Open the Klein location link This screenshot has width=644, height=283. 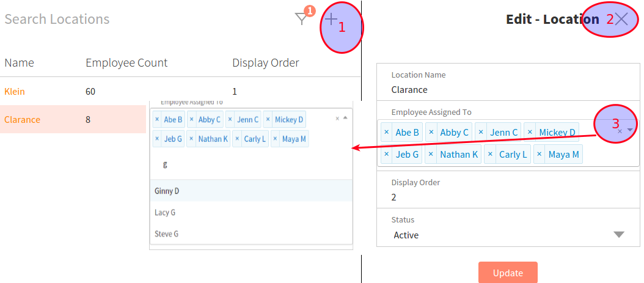[x=15, y=92]
